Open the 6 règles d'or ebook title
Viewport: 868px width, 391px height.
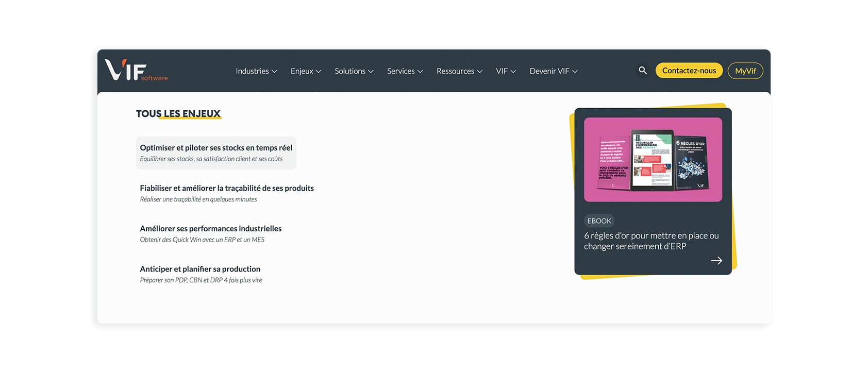tap(652, 241)
